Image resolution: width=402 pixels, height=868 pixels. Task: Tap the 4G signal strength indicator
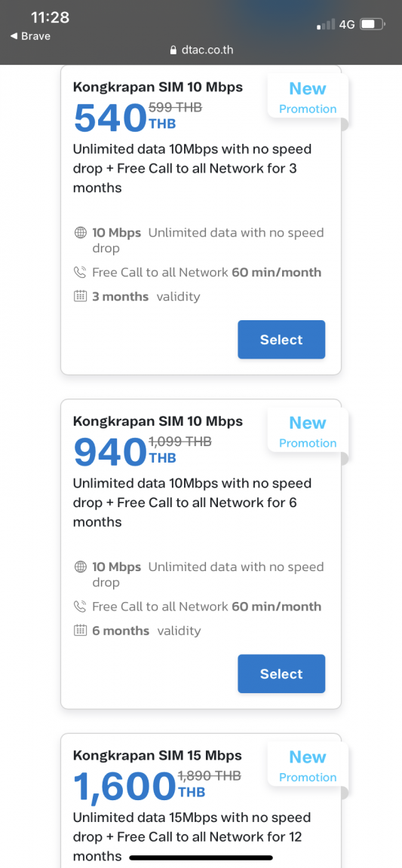point(326,24)
